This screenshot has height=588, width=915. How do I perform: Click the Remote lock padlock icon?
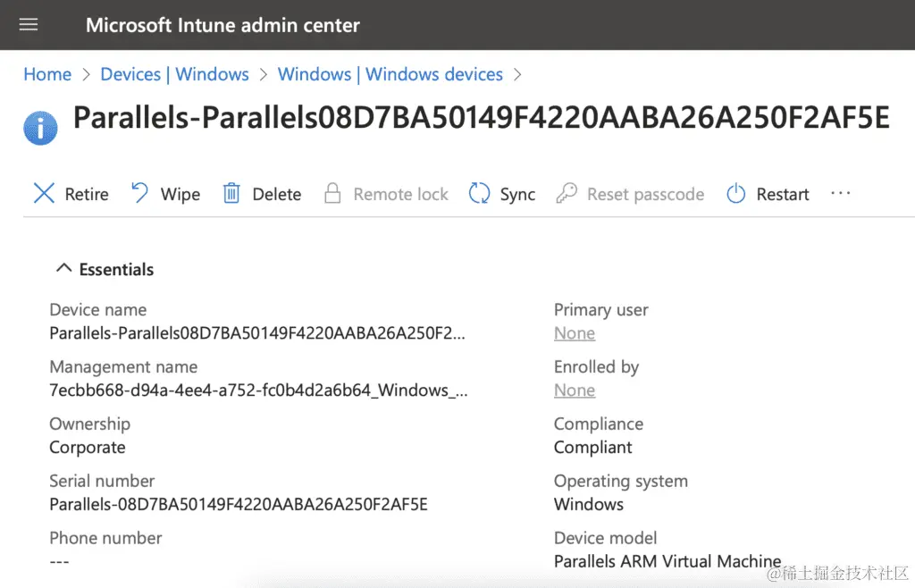(x=332, y=193)
